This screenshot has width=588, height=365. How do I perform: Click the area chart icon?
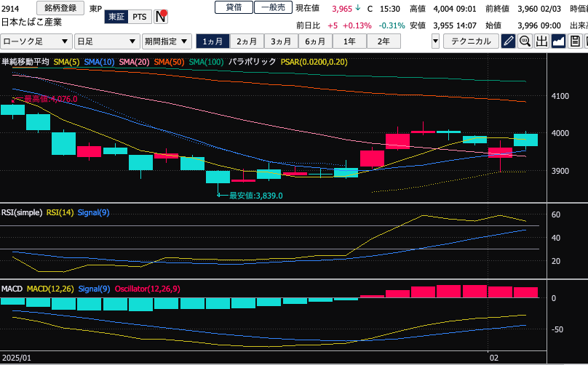559,41
